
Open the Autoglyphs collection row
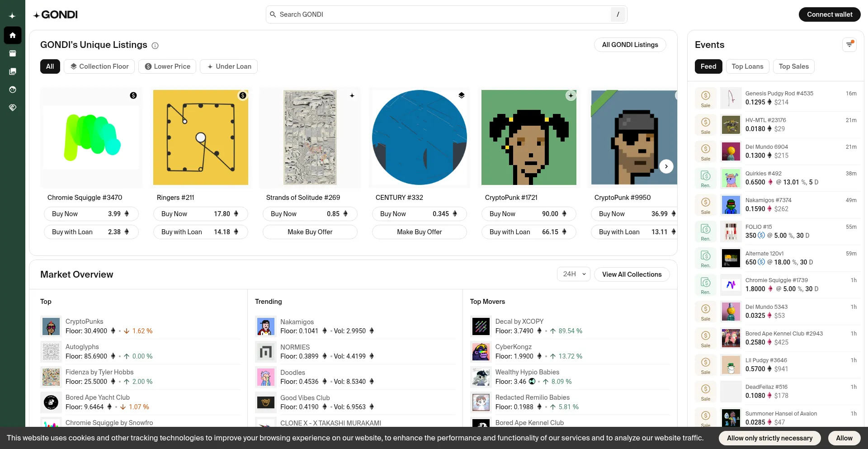[140, 351]
